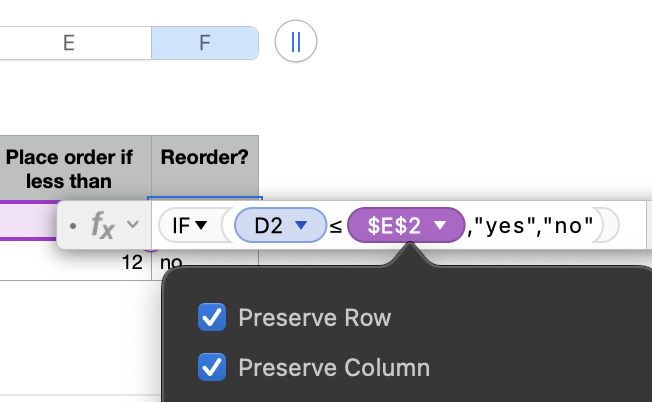Click the fx function icon
The height and width of the screenshot is (402, 652).
click(x=102, y=227)
